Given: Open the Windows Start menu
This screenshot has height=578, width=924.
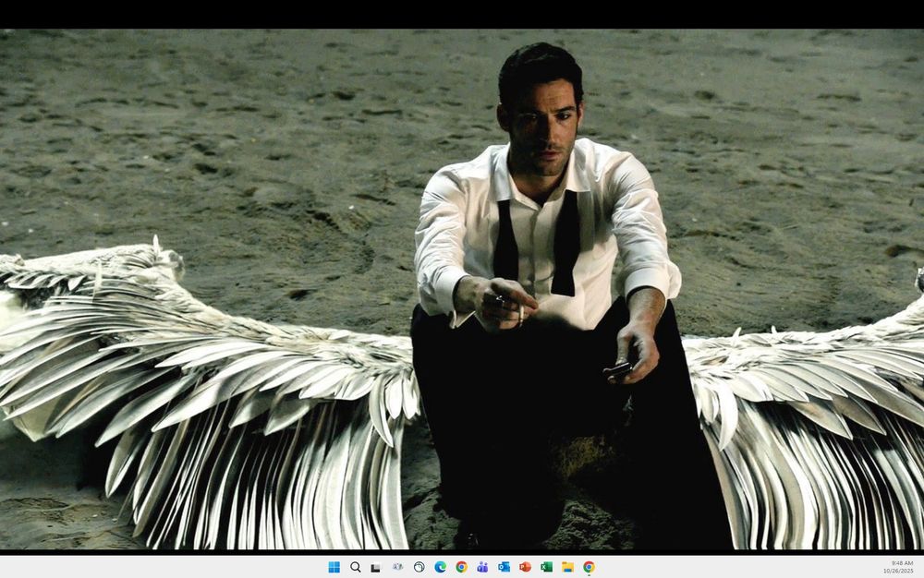Looking at the screenshot, I should (x=334, y=567).
